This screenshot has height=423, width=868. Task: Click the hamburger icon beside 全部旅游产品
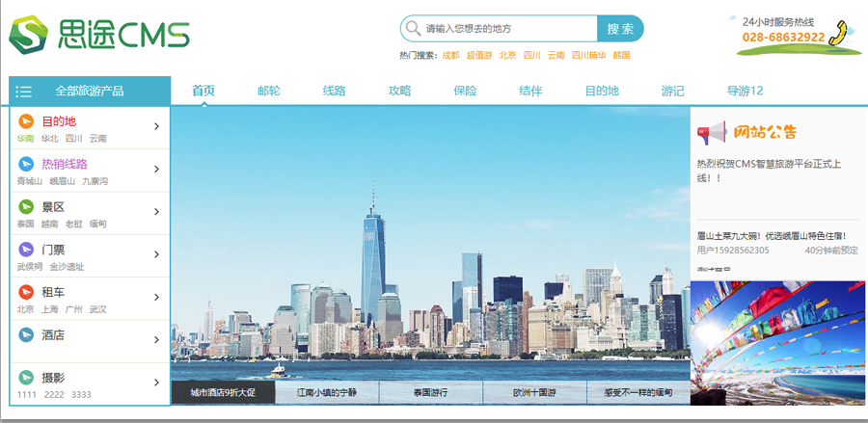[24, 92]
